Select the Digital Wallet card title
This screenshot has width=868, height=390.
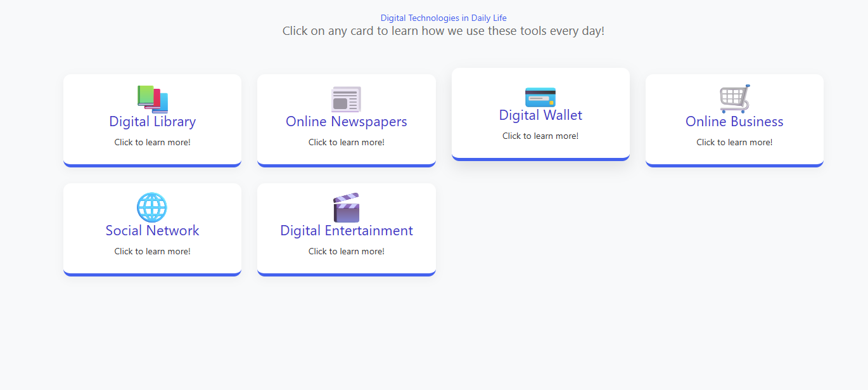[x=540, y=115]
